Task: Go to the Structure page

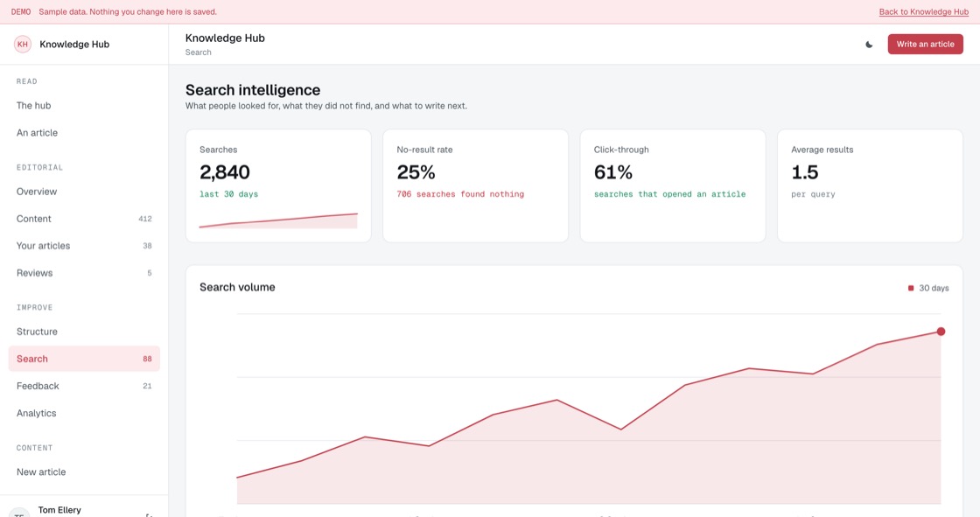Action: point(84,332)
